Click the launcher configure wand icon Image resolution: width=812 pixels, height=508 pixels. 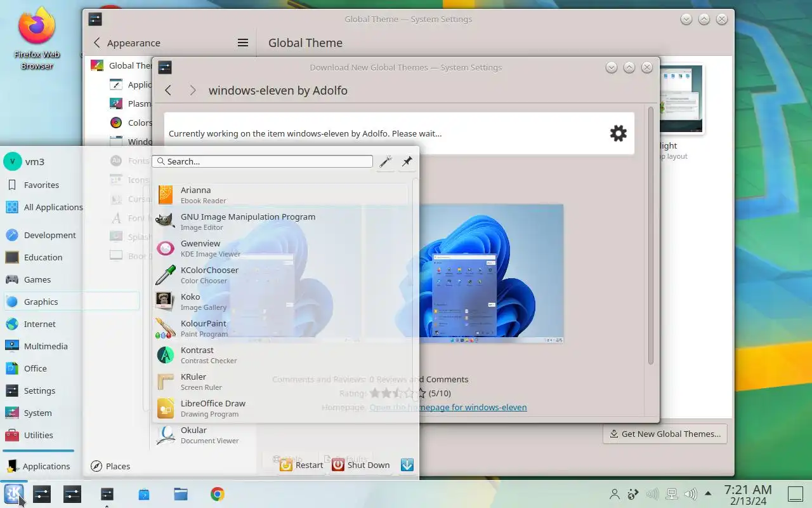tap(386, 162)
